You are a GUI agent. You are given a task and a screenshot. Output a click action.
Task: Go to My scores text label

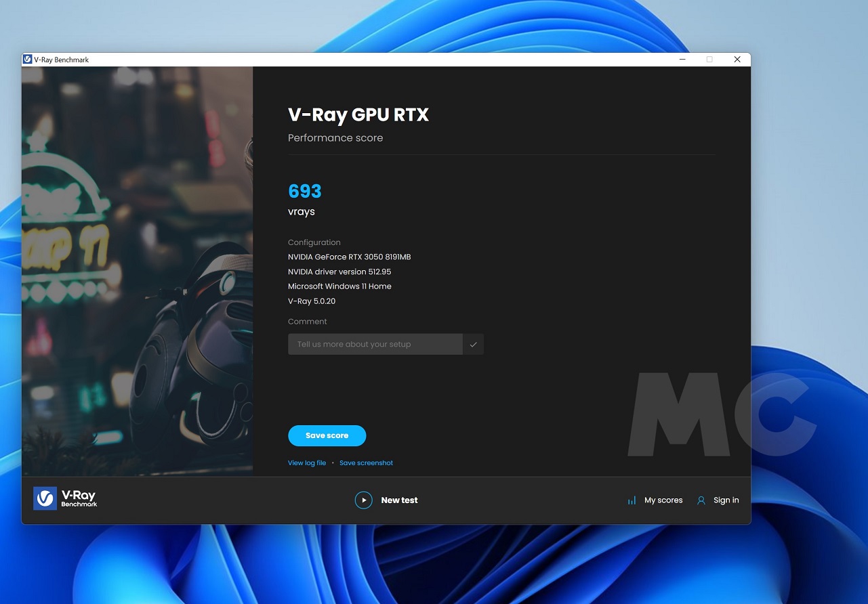pyautogui.click(x=663, y=500)
